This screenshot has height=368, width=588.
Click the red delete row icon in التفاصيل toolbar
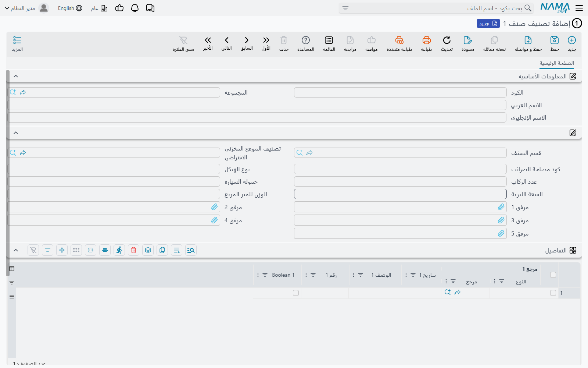click(x=134, y=250)
